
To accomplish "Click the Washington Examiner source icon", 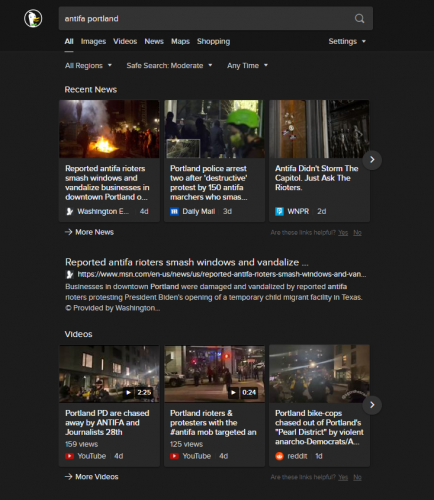I will pos(70,211).
